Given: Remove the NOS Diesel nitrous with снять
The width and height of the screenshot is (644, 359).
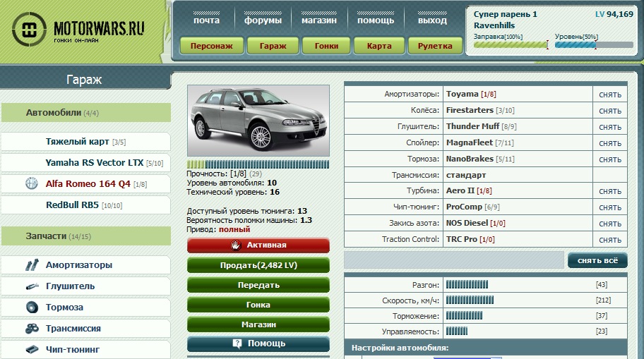Looking at the screenshot, I should (x=609, y=224).
